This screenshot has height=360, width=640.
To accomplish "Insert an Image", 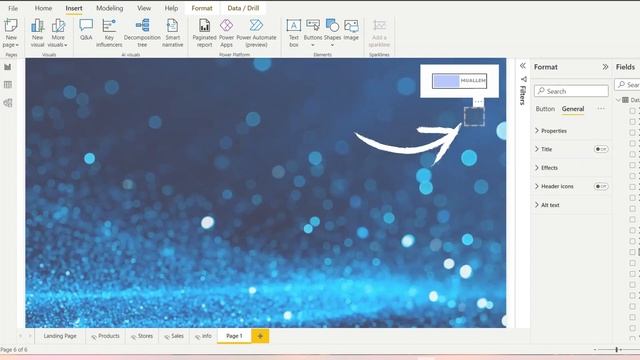I will pos(351,29).
